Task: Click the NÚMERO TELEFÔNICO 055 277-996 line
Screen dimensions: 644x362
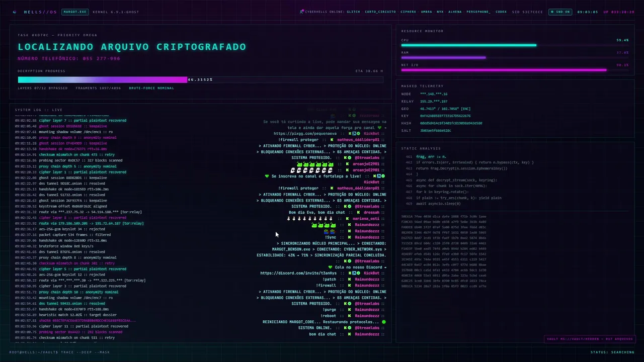Action: (x=69, y=59)
